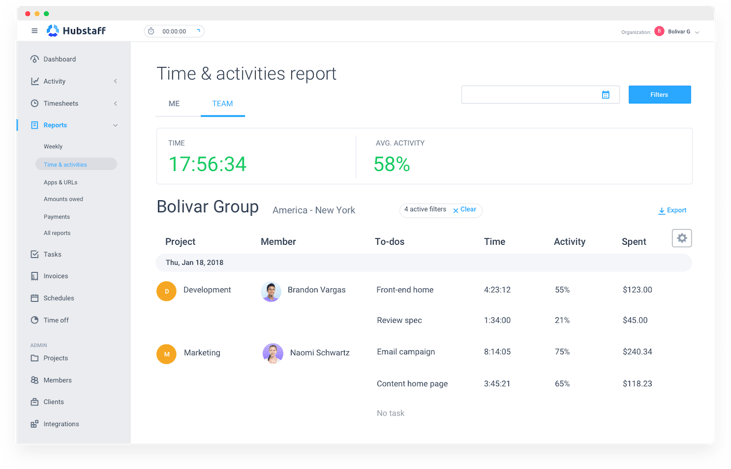
Task: Click the Content home page to-do
Action: pos(412,384)
